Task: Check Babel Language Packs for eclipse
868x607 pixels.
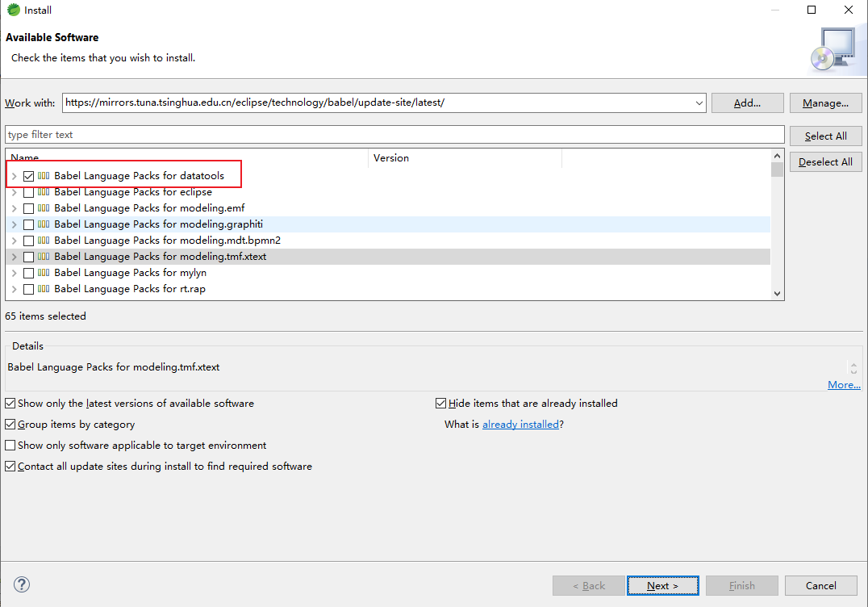Action: tap(29, 192)
